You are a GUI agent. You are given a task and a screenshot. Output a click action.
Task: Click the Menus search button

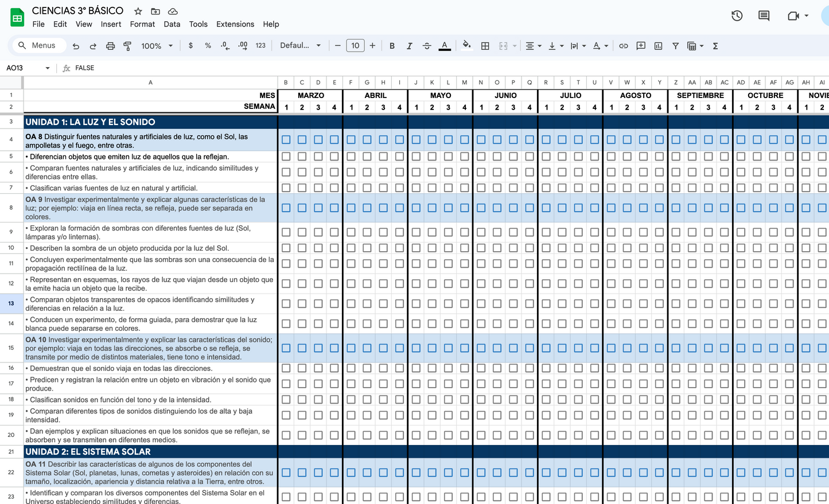coord(37,46)
